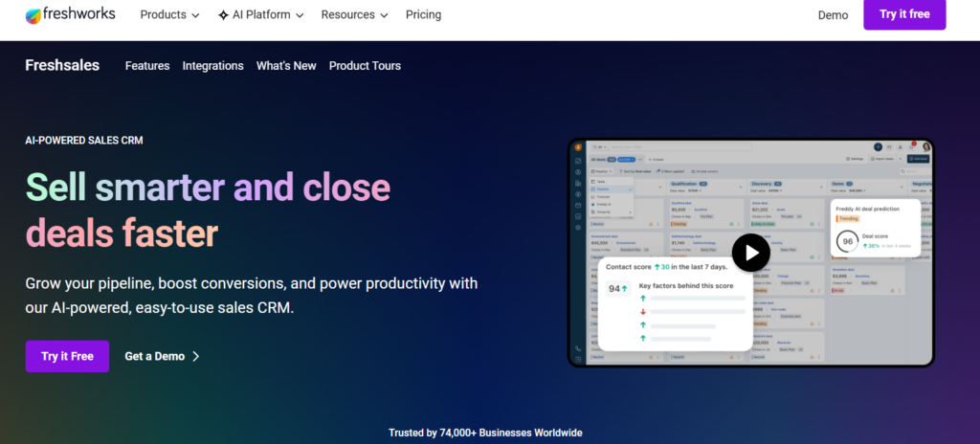Open the What's New section
Image resolution: width=980 pixels, height=444 pixels.
click(x=286, y=66)
